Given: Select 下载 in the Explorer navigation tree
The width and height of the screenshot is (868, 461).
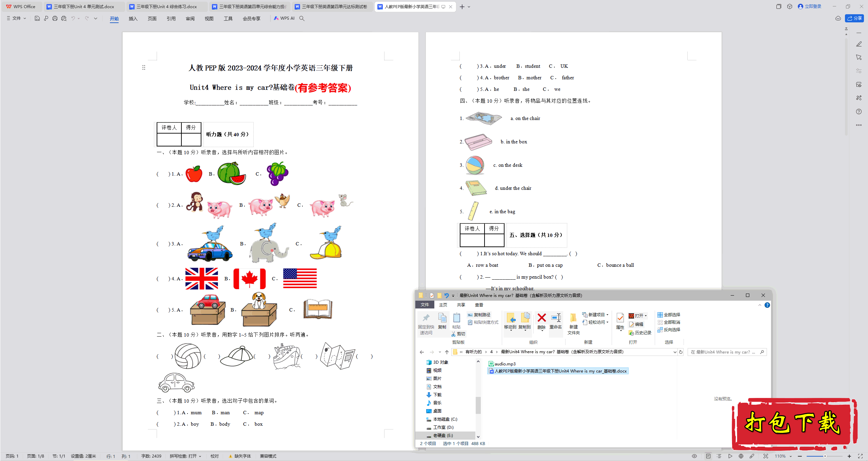Looking at the screenshot, I should (434, 395).
